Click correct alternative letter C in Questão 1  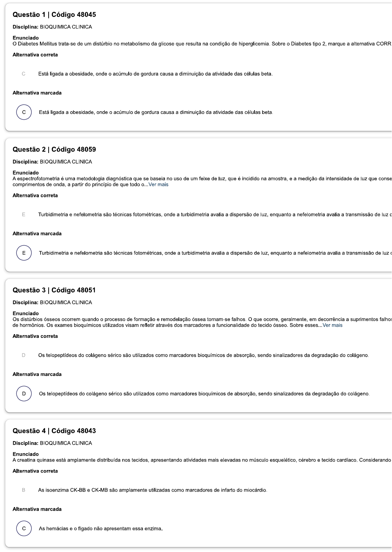pos(23,74)
